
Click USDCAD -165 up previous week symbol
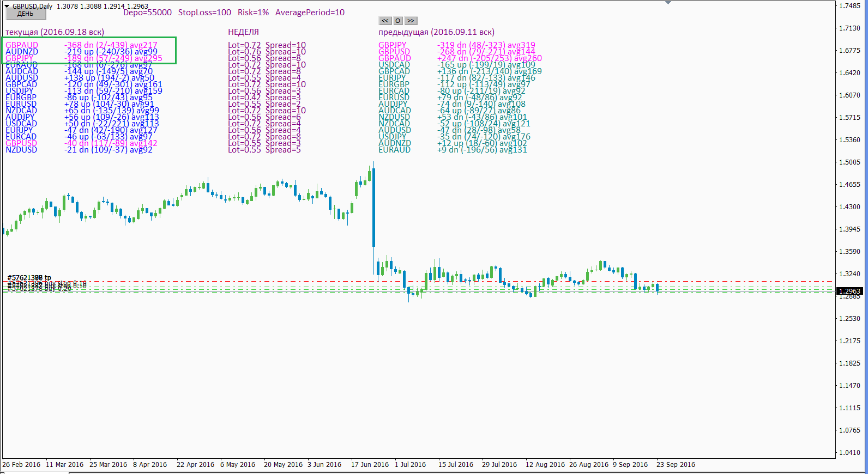394,65
